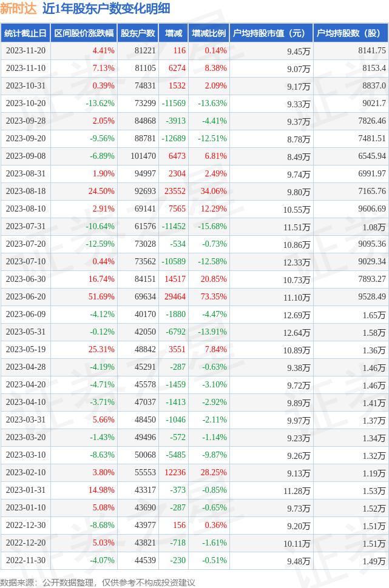Select the 区间股价涨跌幅 column header
The image size is (389, 588).
pyautogui.click(x=84, y=33)
